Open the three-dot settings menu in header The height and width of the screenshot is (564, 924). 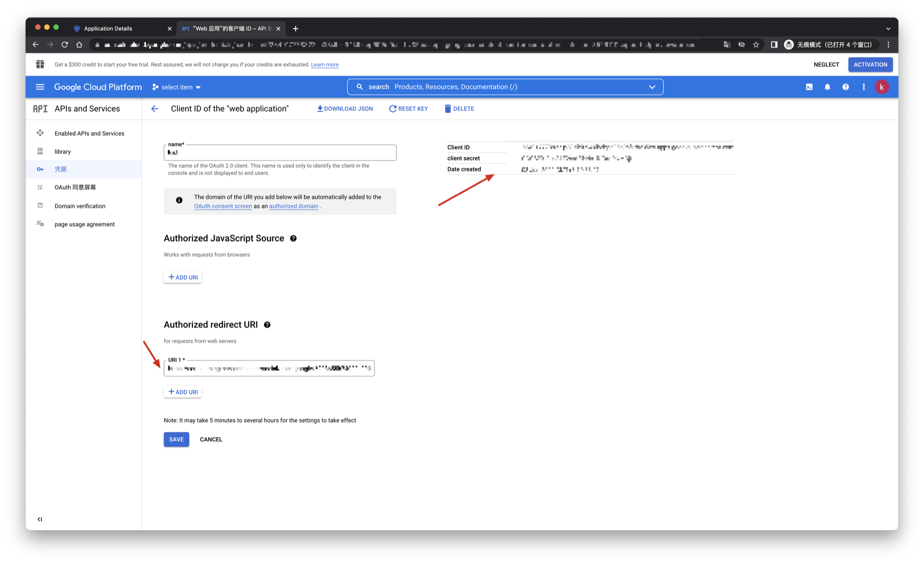click(864, 87)
